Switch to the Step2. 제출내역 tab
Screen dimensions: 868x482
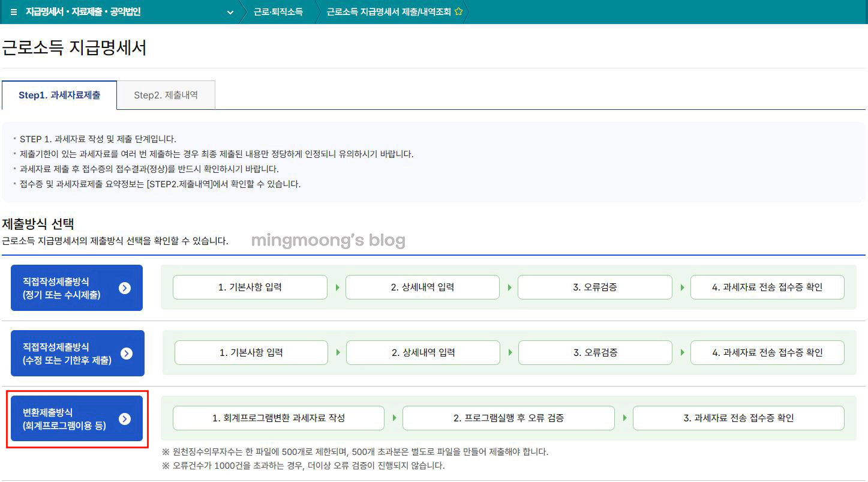[166, 95]
